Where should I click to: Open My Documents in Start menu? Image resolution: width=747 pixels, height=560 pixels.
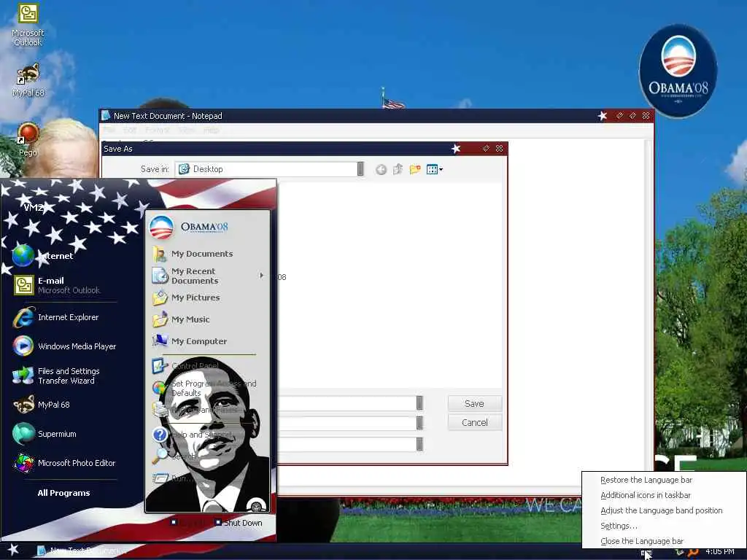click(193, 254)
